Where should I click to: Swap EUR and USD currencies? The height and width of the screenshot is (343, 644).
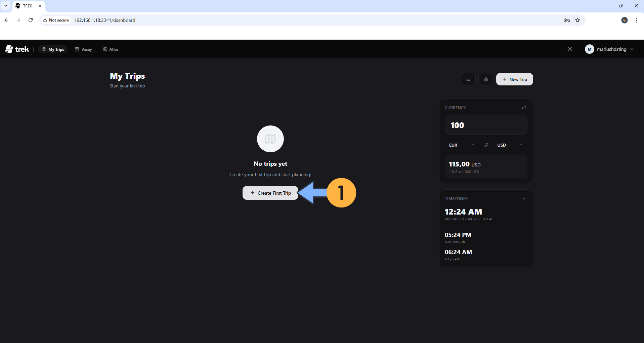(486, 145)
